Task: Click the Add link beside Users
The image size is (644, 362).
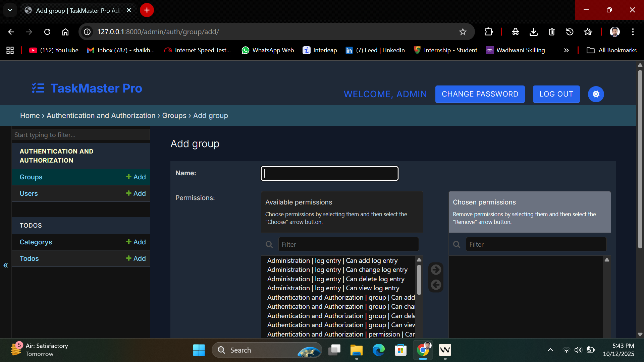Action: point(136,193)
